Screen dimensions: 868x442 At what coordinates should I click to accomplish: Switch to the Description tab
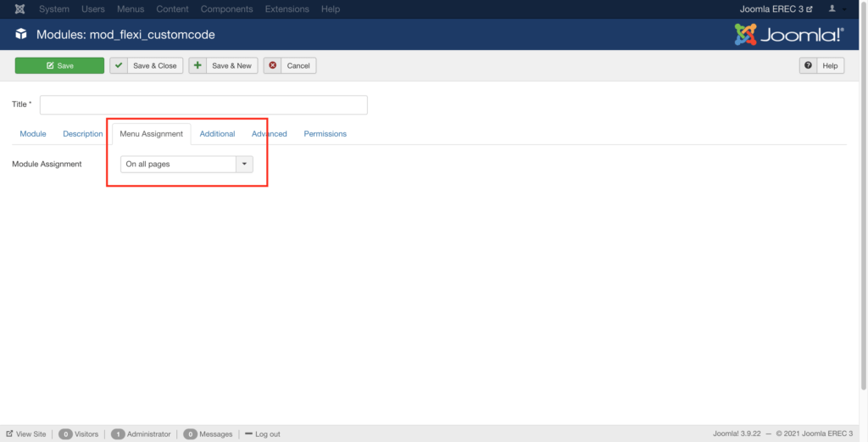pos(83,133)
